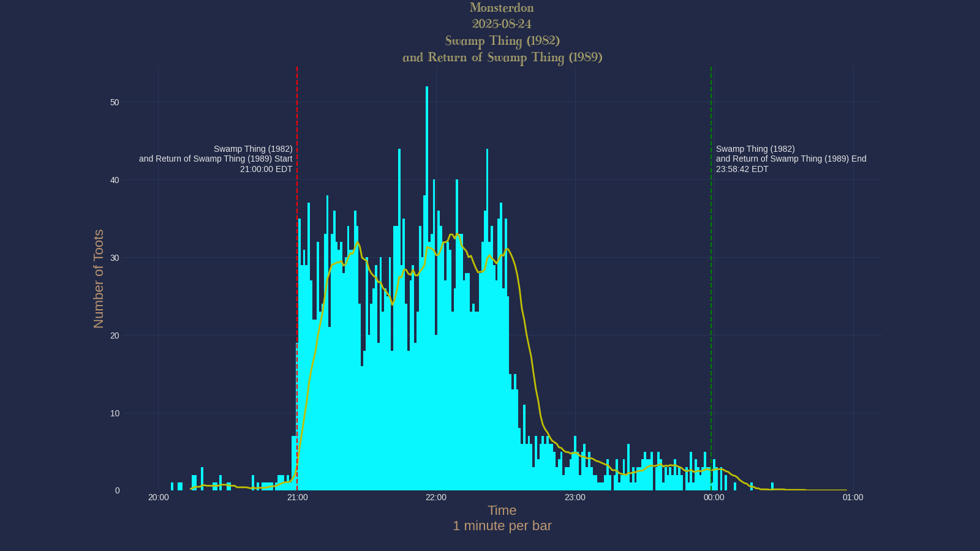The height and width of the screenshot is (551, 980).
Task: Click the 1 minute per bar subtitle
Action: 502,526
